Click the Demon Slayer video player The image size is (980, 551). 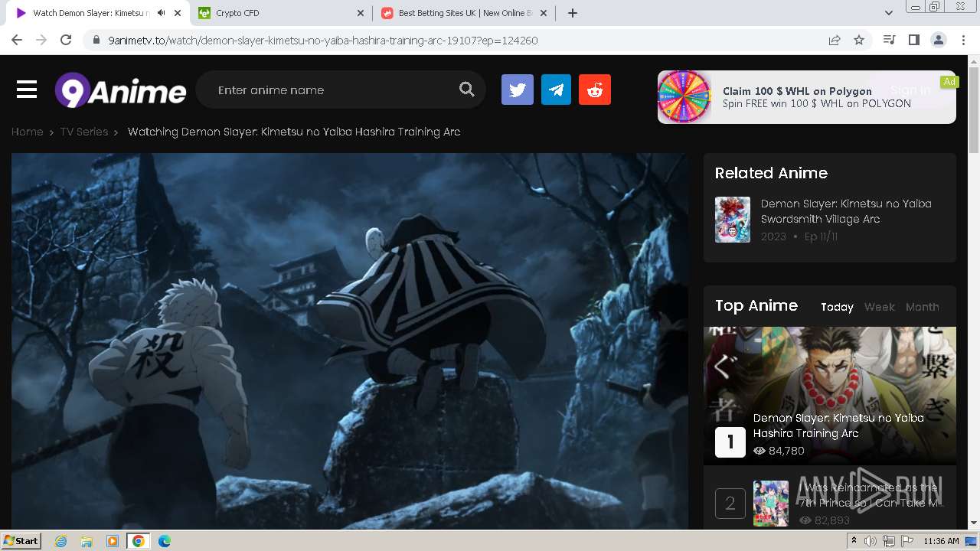[350, 341]
